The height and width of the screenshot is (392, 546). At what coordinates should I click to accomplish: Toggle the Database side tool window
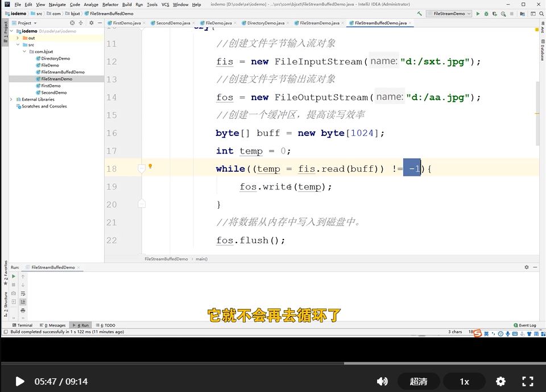[x=543, y=51]
